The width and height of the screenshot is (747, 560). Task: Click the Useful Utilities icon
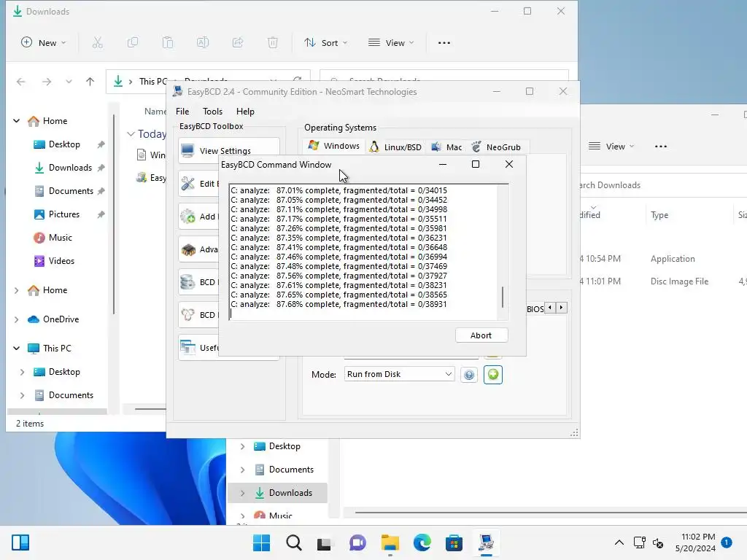187,348
